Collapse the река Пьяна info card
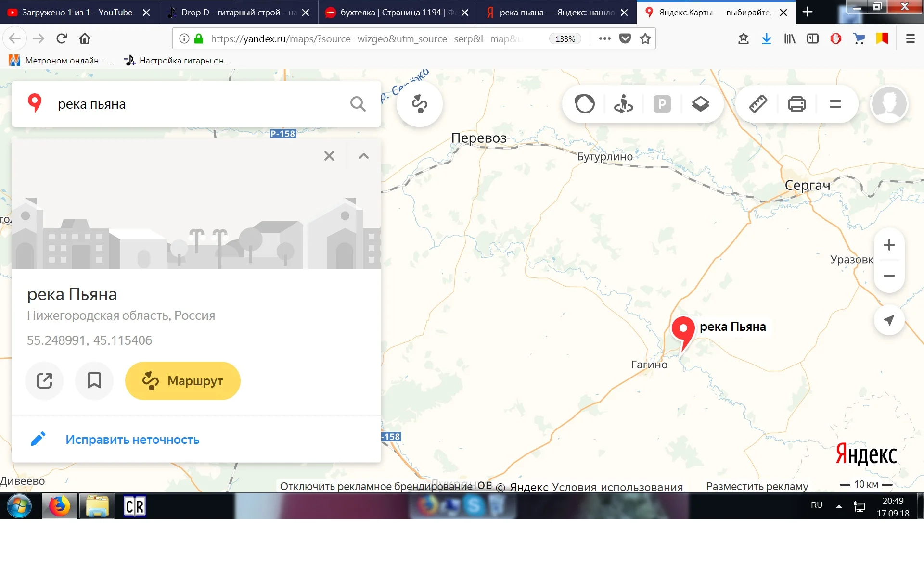The image size is (924, 579). (364, 156)
